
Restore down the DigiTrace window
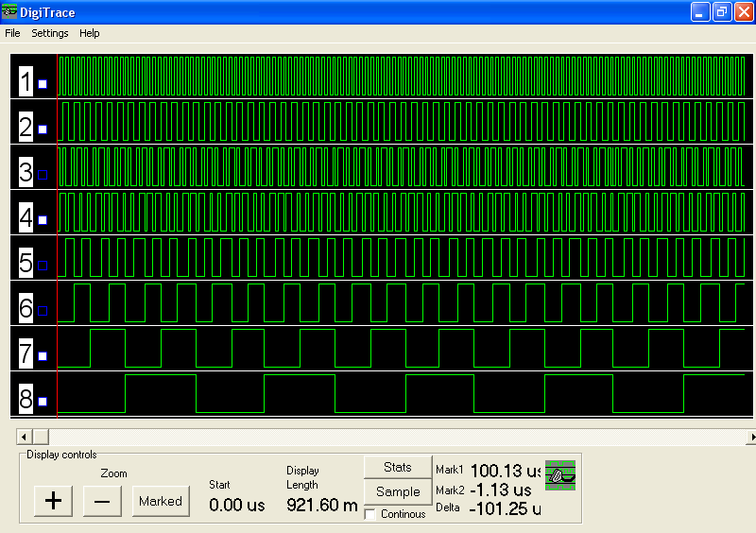point(722,12)
